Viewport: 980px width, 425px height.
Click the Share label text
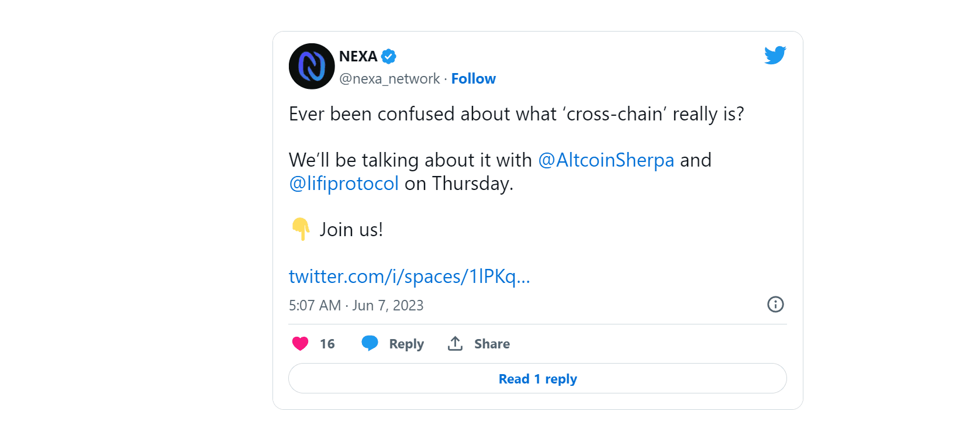click(x=492, y=344)
